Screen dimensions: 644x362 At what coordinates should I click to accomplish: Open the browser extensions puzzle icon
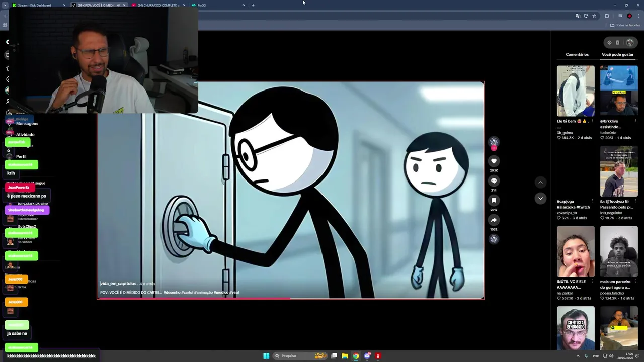[607, 16]
